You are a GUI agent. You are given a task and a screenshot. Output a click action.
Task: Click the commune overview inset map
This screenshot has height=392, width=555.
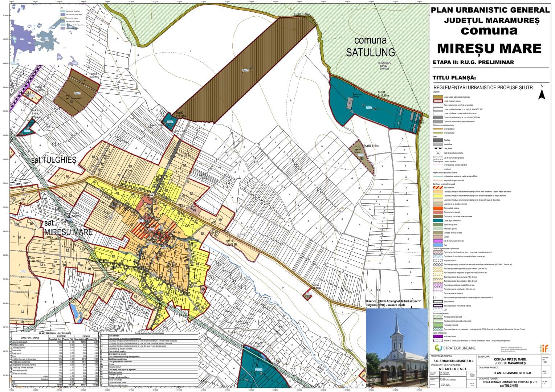pos(48,35)
